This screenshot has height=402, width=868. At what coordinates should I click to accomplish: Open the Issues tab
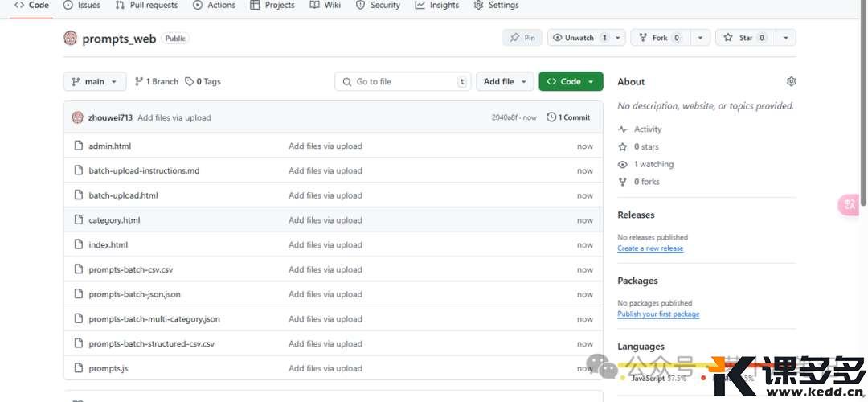point(82,5)
